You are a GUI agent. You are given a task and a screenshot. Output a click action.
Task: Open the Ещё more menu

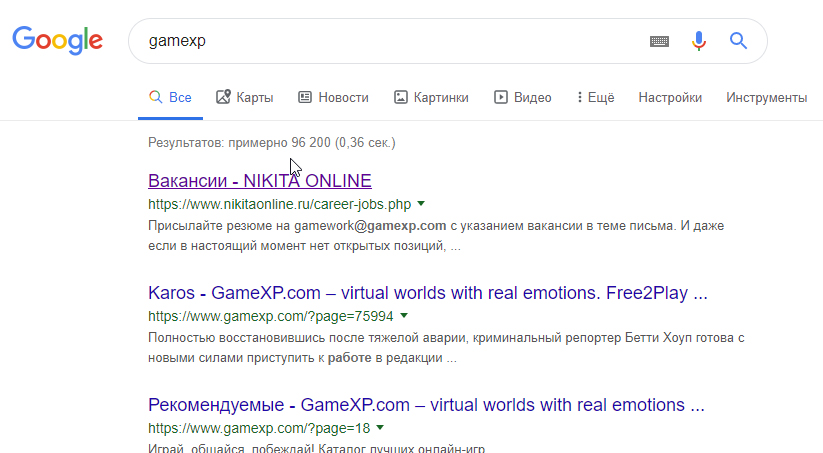tap(595, 97)
